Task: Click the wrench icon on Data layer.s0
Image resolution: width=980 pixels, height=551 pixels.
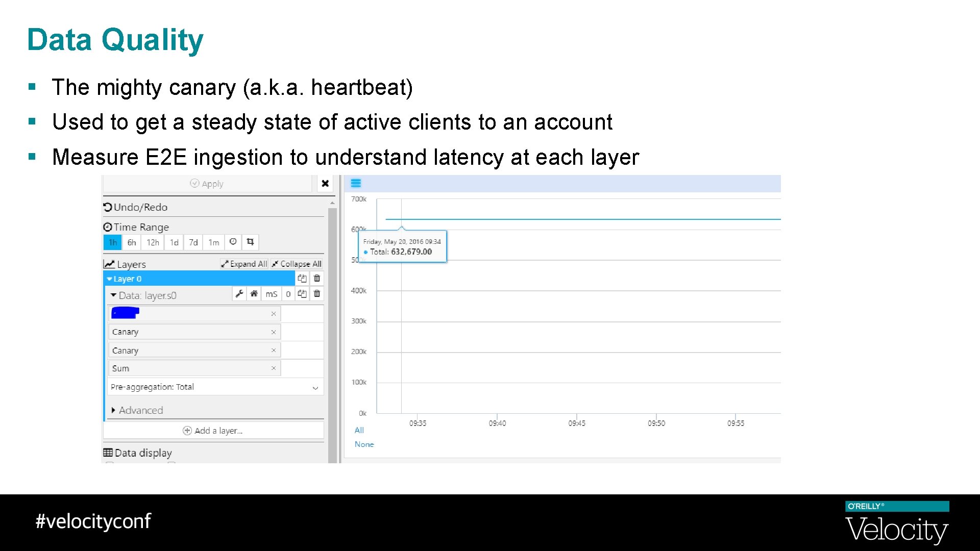Action: tap(239, 293)
